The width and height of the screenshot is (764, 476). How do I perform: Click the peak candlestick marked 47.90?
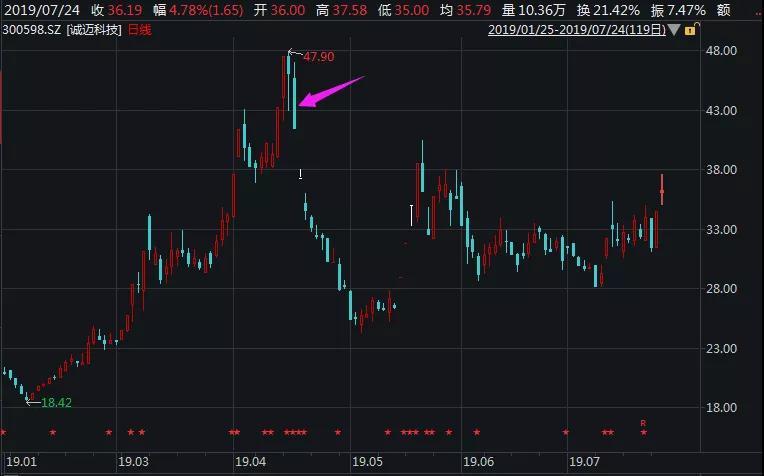(288, 80)
